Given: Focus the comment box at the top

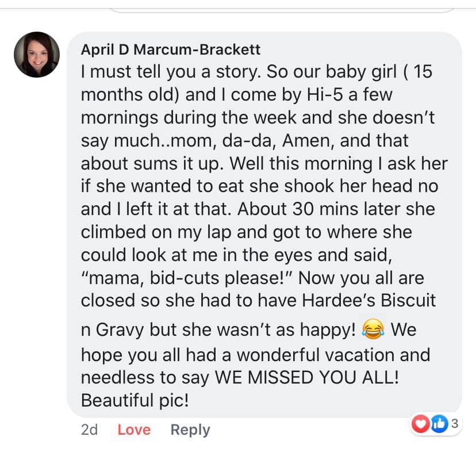Looking at the screenshot, I should click(282, 7).
